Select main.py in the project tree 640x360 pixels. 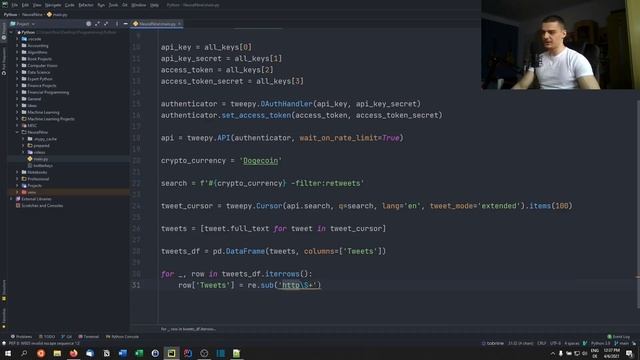[40, 159]
